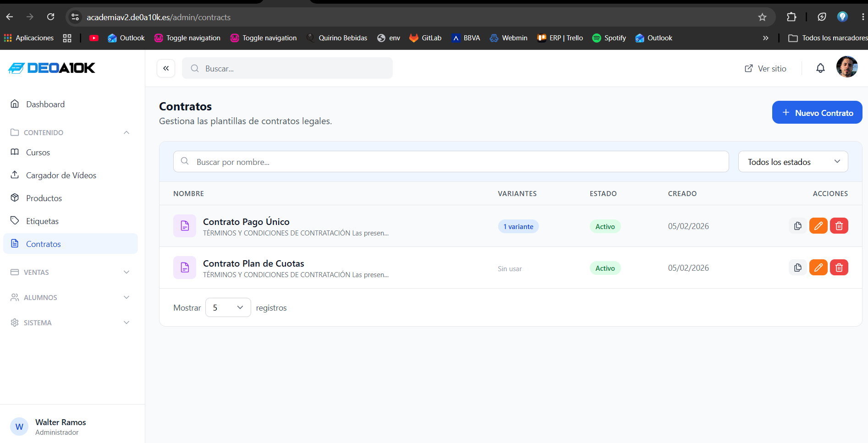Click the VARIANTES column header

click(x=517, y=193)
